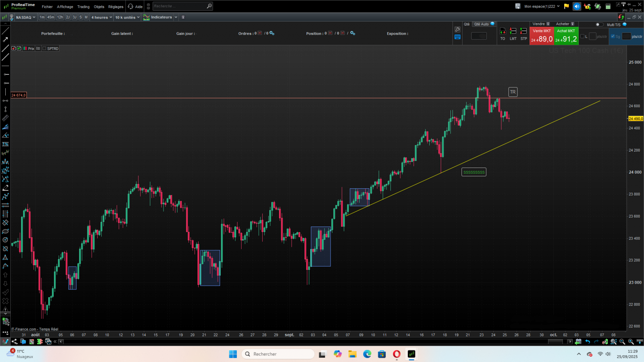Click the red-green sync arrows chart icon

coord(621,17)
